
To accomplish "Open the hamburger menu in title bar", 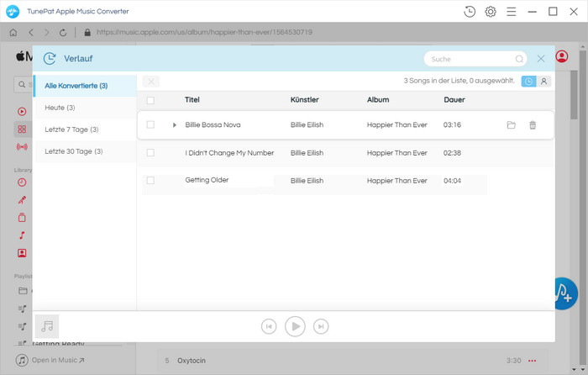I will (x=511, y=12).
